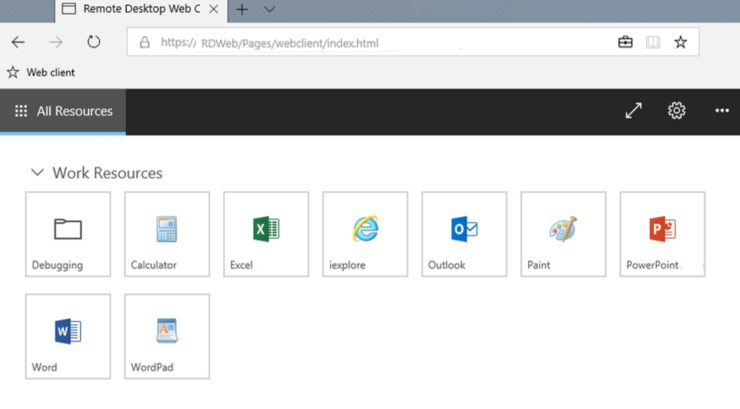Open a new browser tab
The width and height of the screenshot is (740, 409).
coord(241,10)
